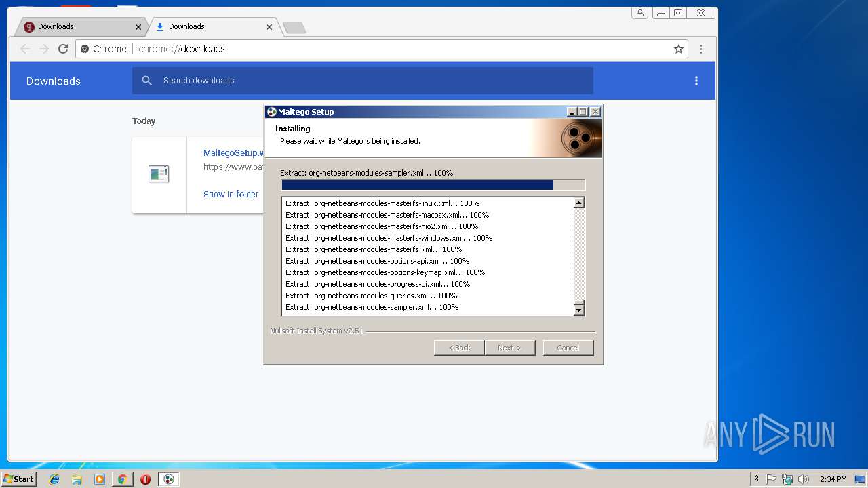Image resolution: width=868 pixels, height=488 pixels.
Task: Click the MaltegoSetup file icon
Action: pyautogui.click(x=159, y=174)
